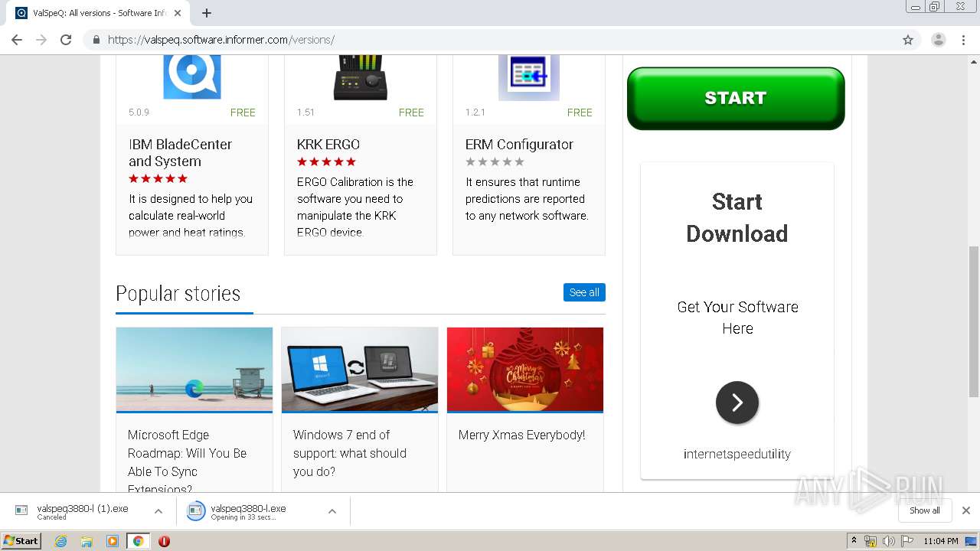Viewport: 980px width, 551px height.
Task: Open the Start Download ad heading
Action: pos(737,217)
